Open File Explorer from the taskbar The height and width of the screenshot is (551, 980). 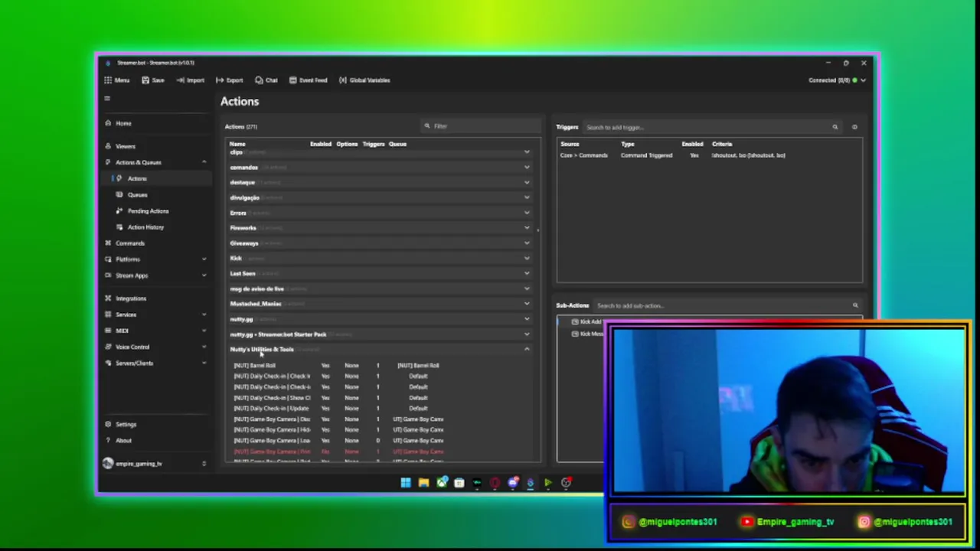[423, 482]
